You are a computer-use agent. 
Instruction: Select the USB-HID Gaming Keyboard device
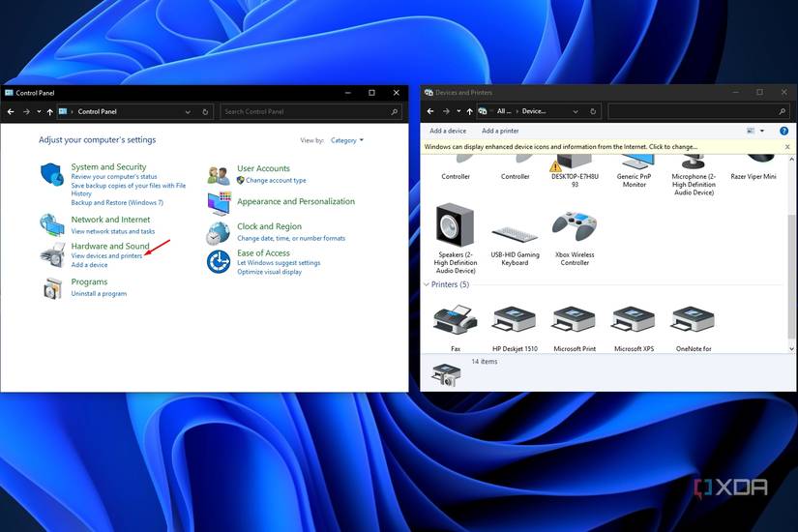click(x=515, y=245)
